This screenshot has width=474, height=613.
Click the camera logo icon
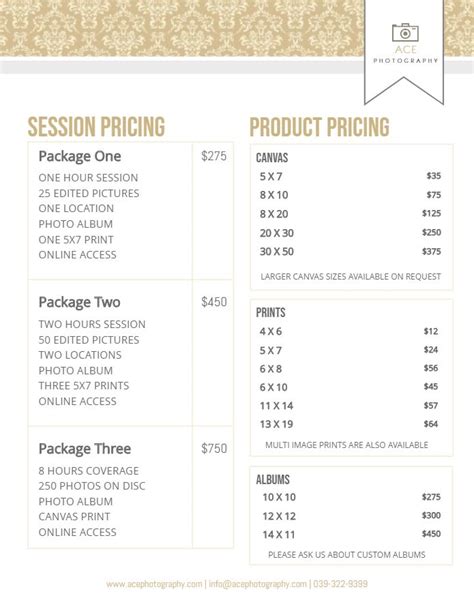[405, 32]
